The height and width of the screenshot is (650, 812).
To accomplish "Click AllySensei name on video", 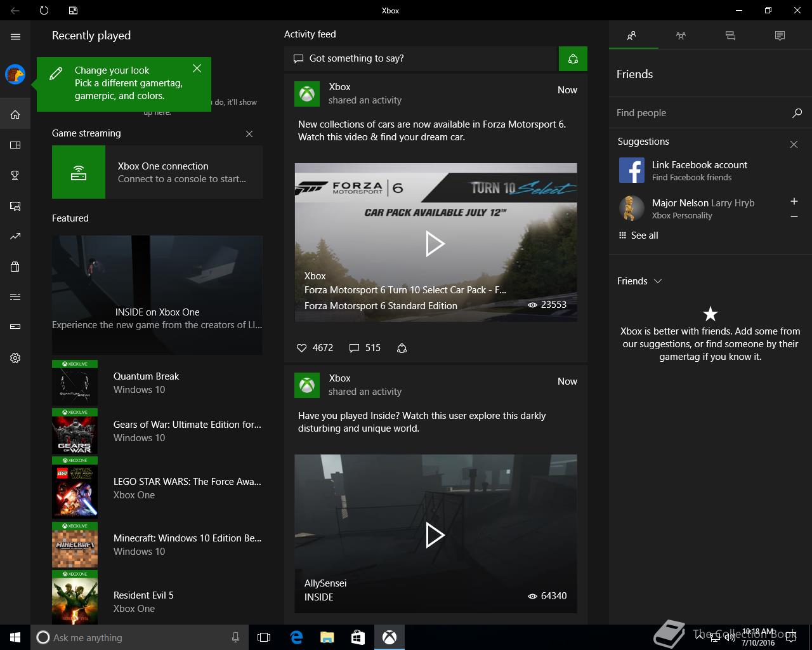I will click(x=325, y=583).
